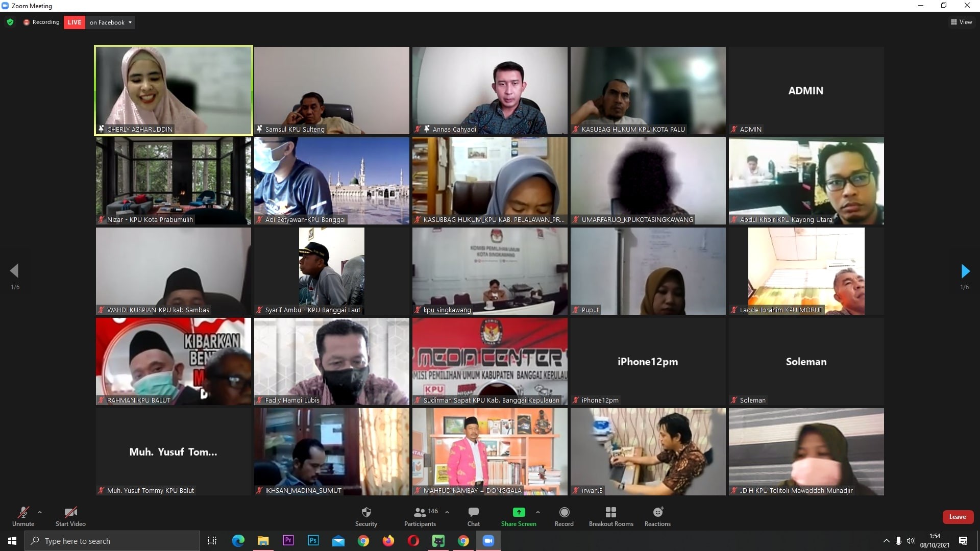Image resolution: width=980 pixels, height=551 pixels.
Task: Open the Security shield icon
Action: pyautogui.click(x=366, y=512)
